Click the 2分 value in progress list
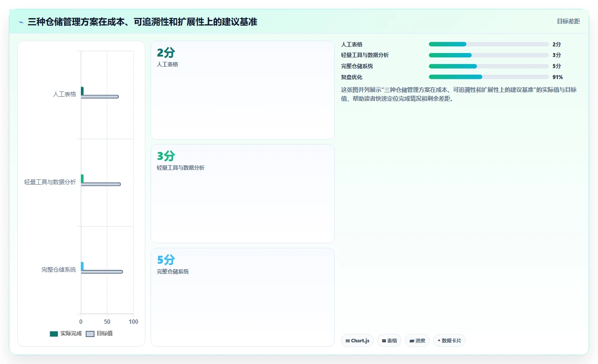The height and width of the screenshot is (364, 598). [556, 44]
